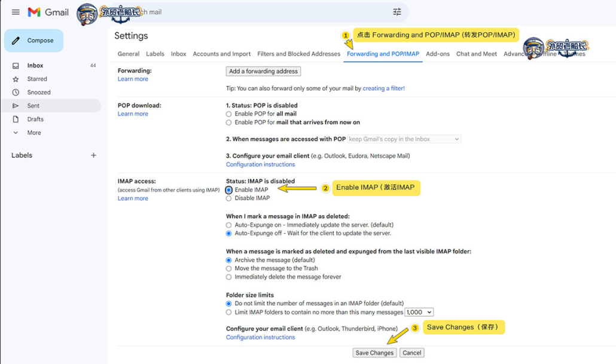Open Forwarding and POP/IMAP tab
This screenshot has height=364, width=616.
383,54
